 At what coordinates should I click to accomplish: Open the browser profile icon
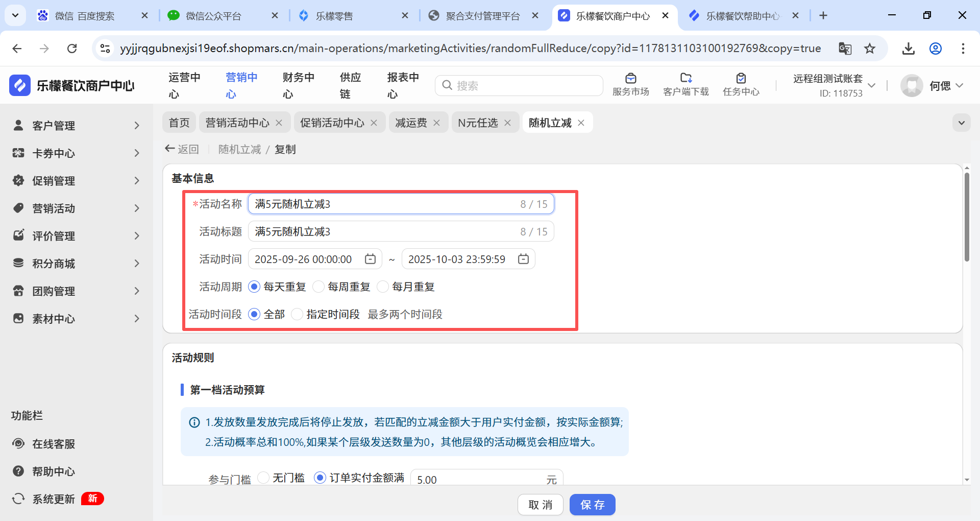tap(936, 49)
